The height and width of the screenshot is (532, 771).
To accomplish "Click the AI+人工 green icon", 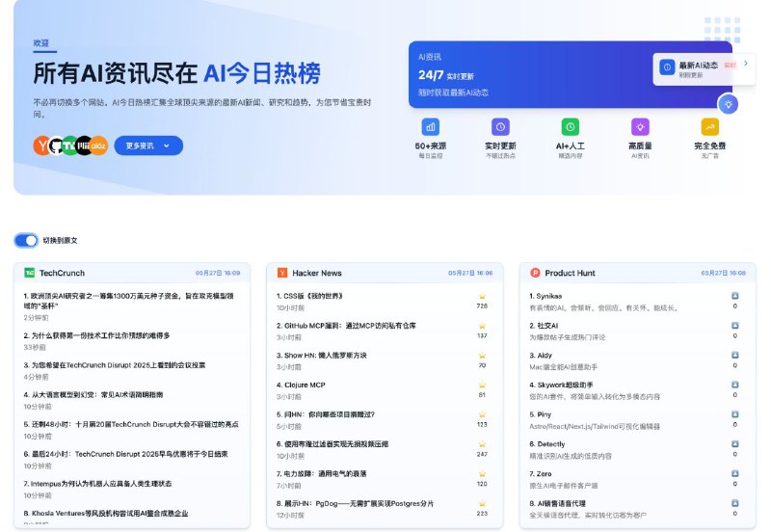I will [x=570, y=127].
